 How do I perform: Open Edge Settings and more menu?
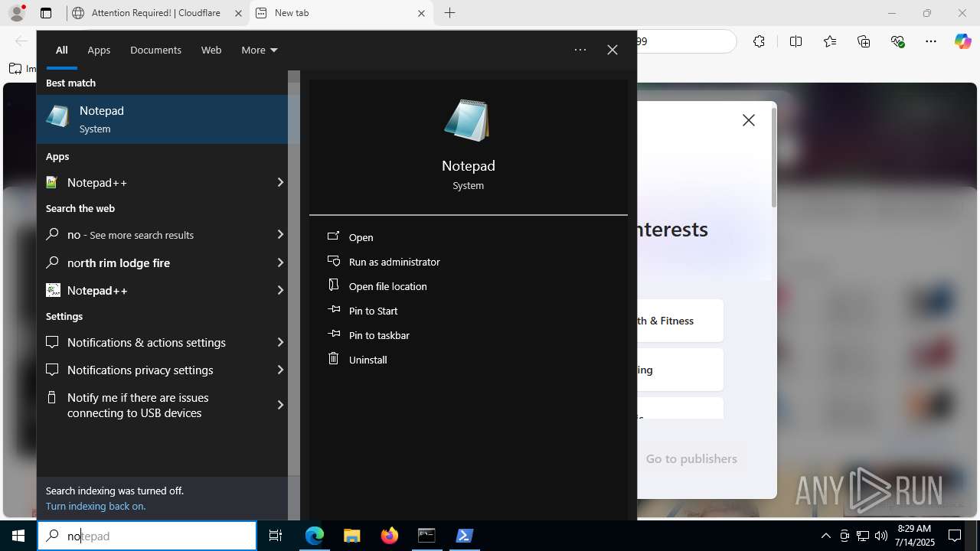point(931,41)
